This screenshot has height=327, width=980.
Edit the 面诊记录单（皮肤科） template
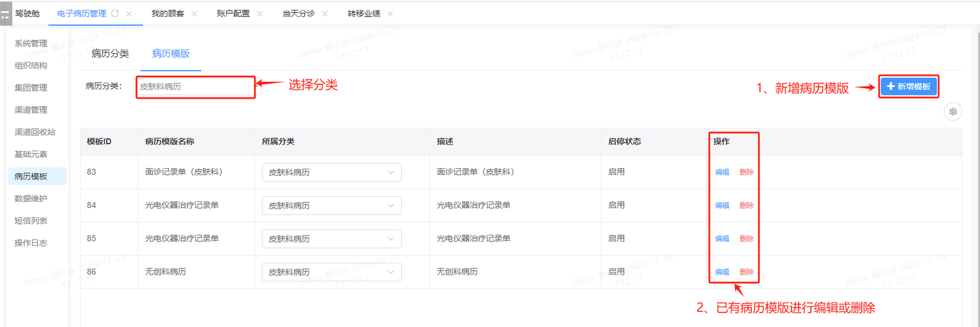tap(722, 172)
